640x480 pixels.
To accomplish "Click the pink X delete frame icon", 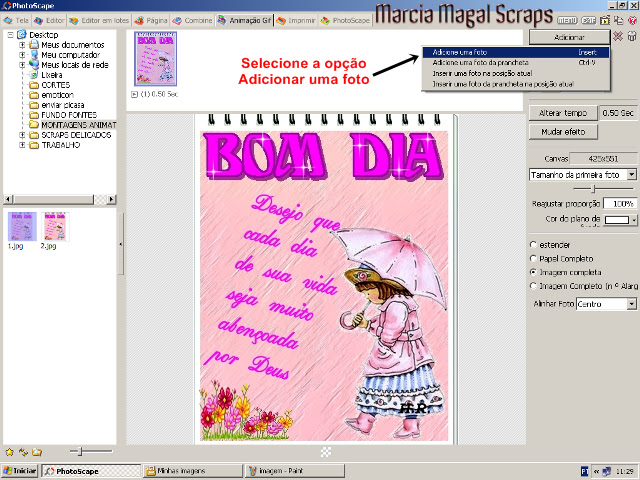I will coord(618,36).
